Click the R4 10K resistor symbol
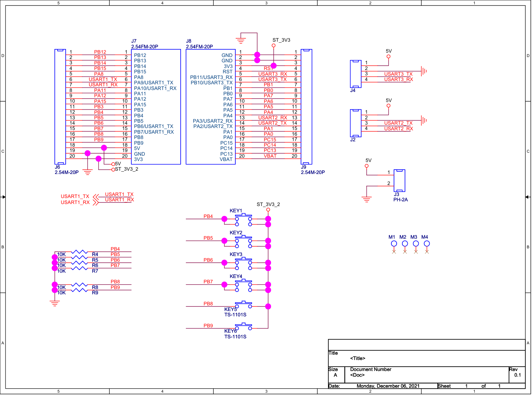This screenshot has height=395, width=532. (x=79, y=252)
